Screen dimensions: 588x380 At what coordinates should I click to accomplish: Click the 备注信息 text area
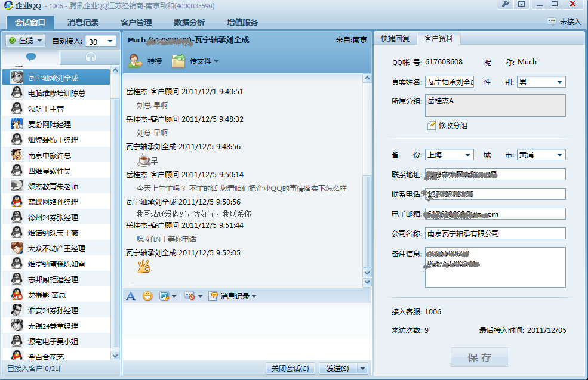click(495, 267)
